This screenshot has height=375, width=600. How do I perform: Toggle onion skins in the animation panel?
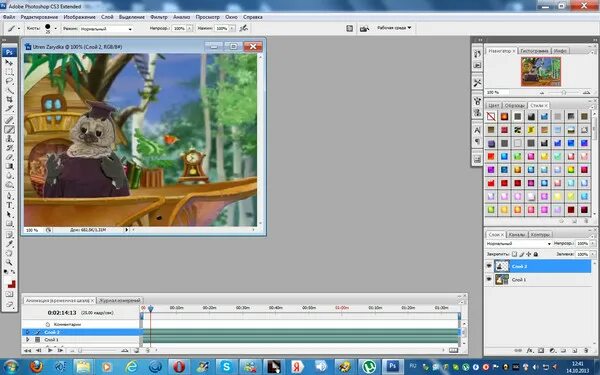click(x=137, y=350)
